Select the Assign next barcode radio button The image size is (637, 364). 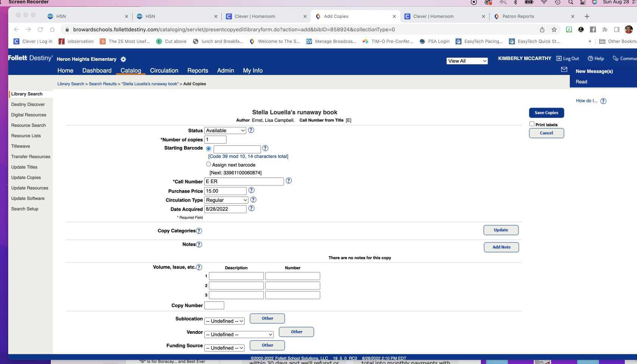pyautogui.click(x=208, y=164)
